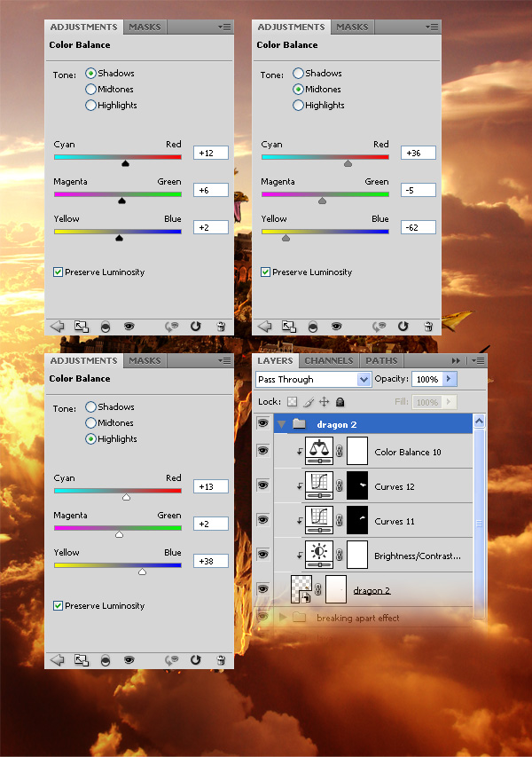The width and height of the screenshot is (532, 757).
Task: Uncheck Preserve Luminosity in Highlights-selected panel
Action: (x=58, y=606)
